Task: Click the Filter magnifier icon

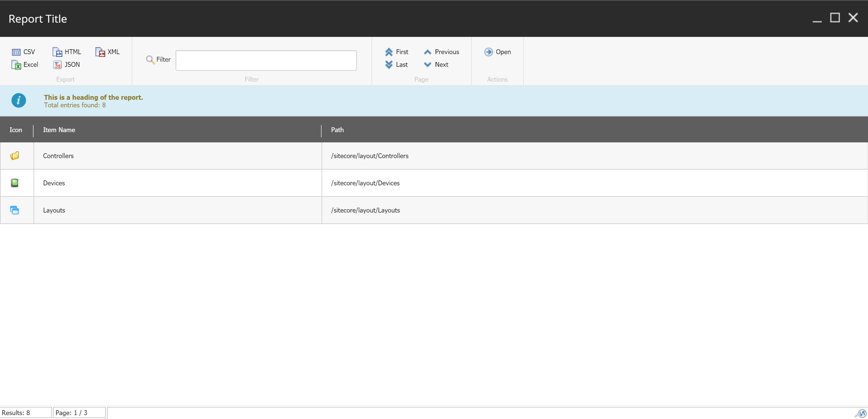Action: 150,60
